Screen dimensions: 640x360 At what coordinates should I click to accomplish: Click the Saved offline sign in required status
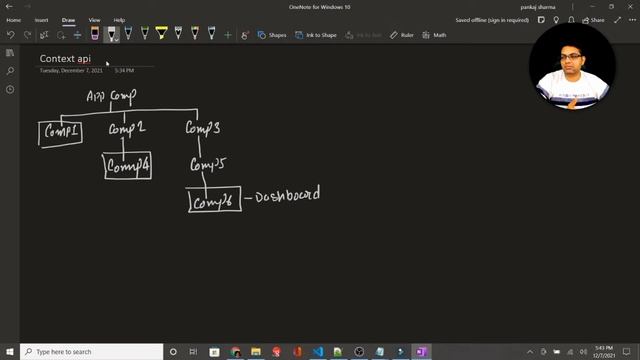tap(492, 20)
